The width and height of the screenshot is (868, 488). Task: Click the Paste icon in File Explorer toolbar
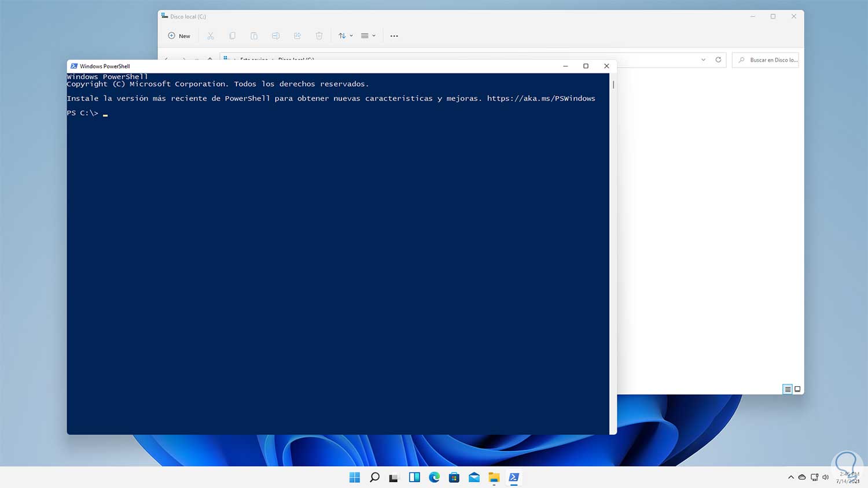(x=254, y=36)
